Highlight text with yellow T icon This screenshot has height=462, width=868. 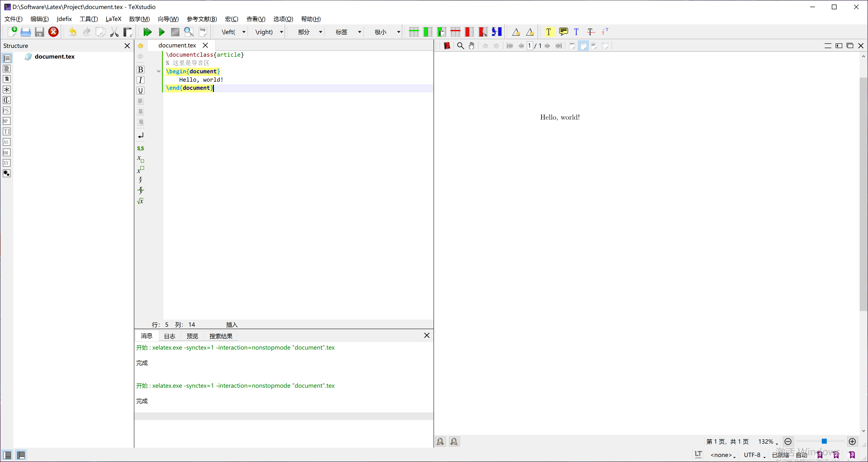pos(549,32)
